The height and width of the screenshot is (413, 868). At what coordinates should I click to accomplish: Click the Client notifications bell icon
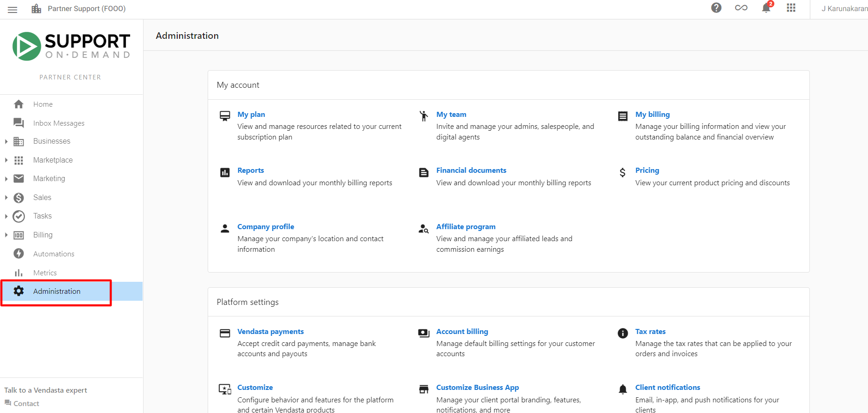click(x=623, y=389)
